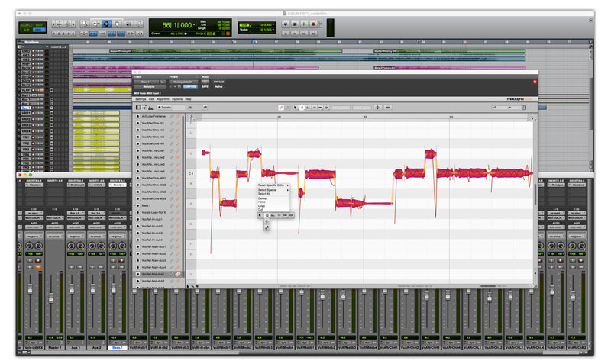Image resolution: width=611 pixels, height=364 pixels.
Task: Toggle Transfer button in Melodyne toolbar
Action: pos(164,107)
